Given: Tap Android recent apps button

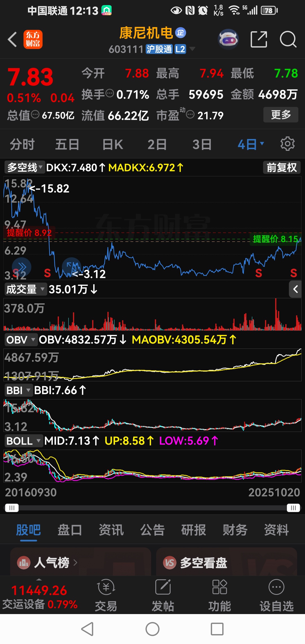Looking at the screenshot, I should point(217,629).
